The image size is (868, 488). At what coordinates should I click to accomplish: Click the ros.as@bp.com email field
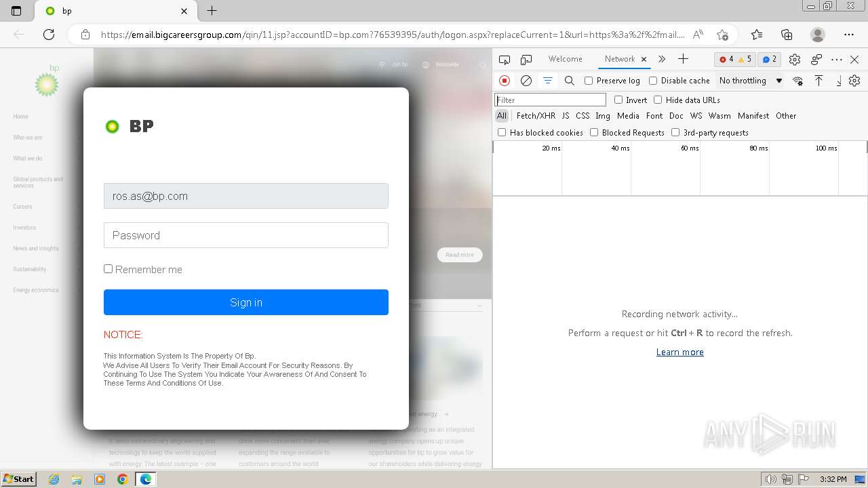246,196
